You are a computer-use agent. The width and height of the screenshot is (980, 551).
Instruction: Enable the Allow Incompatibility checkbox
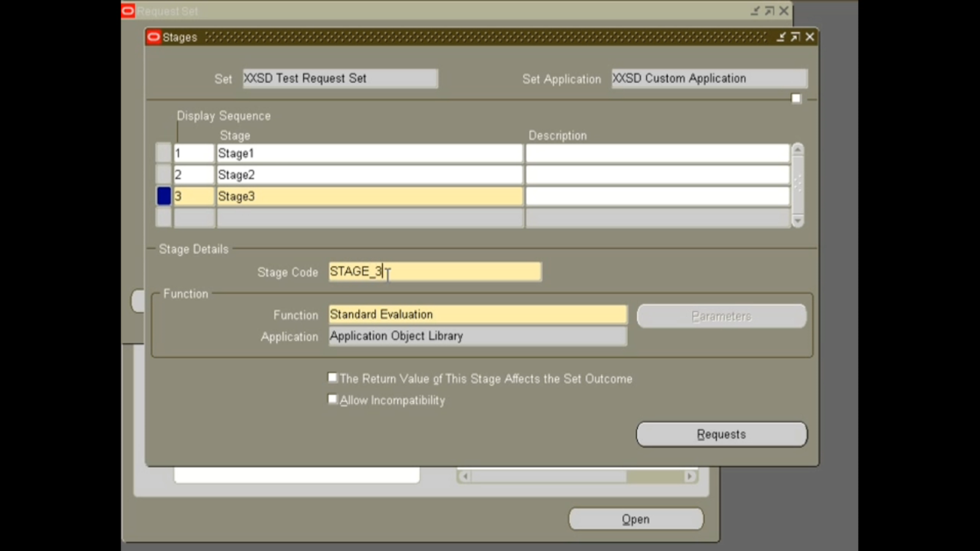pos(333,399)
